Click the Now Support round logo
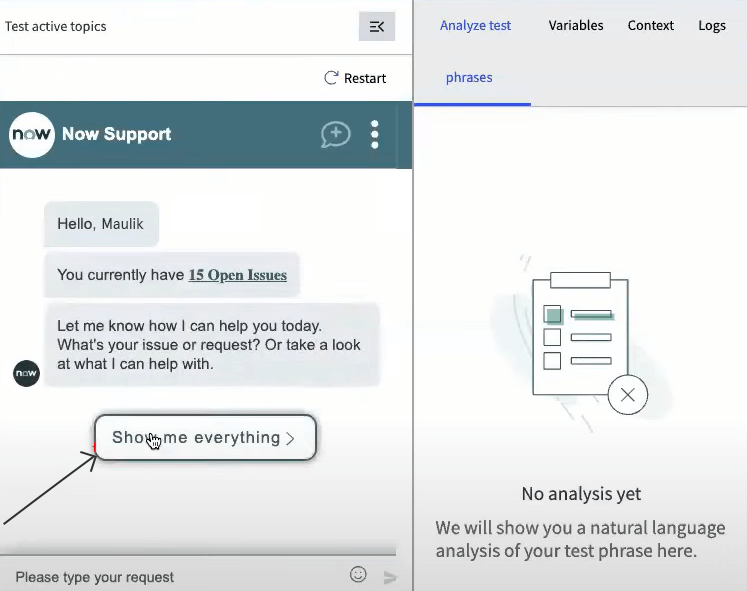The image size is (747, 591). pyautogui.click(x=31, y=135)
